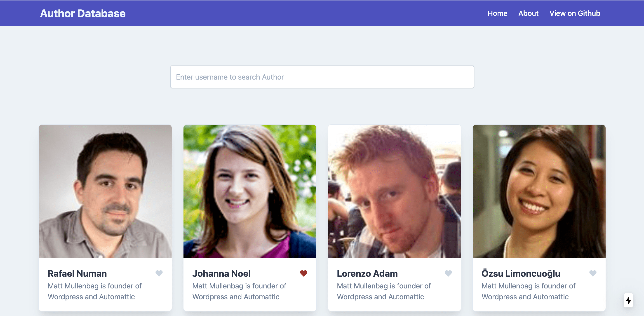
Task: Open View on Github link
Action: tap(574, 13)
